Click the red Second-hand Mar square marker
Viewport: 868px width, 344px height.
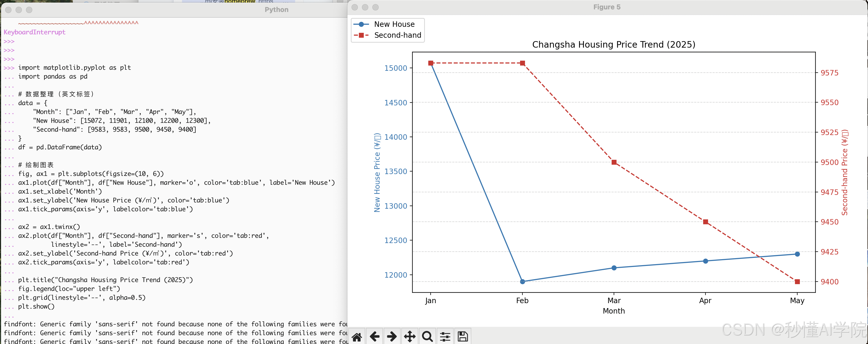click(614, 162)
